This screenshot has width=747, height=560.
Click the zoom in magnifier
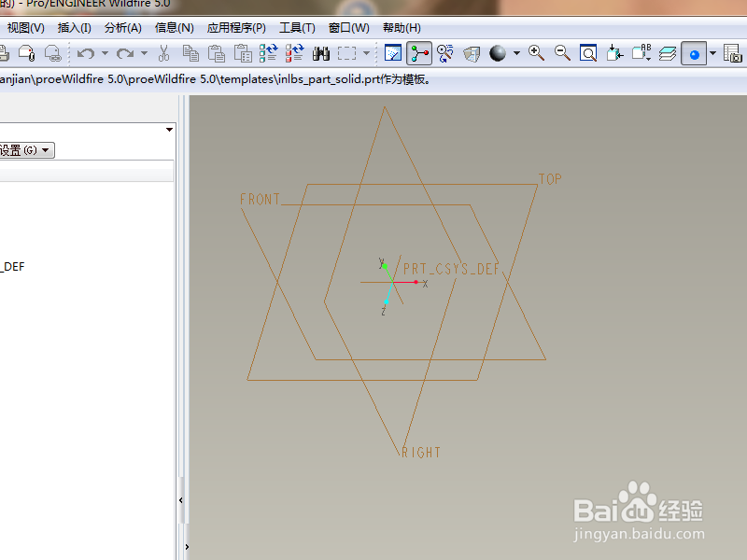536,53
